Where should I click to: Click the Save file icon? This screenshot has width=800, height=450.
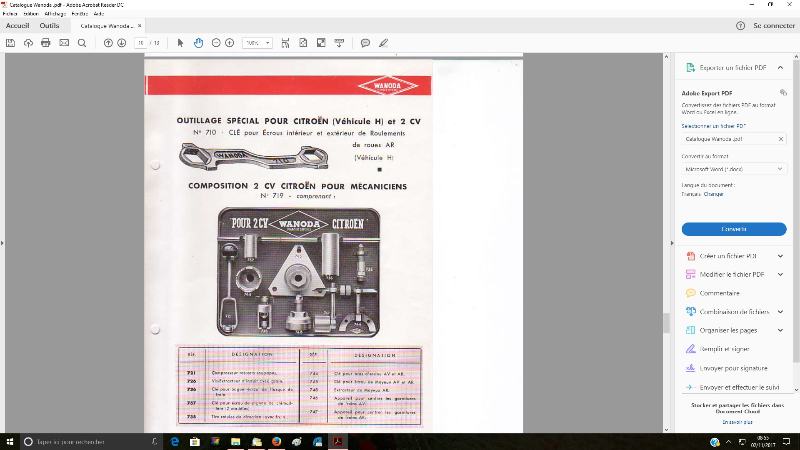coord(10,43)
